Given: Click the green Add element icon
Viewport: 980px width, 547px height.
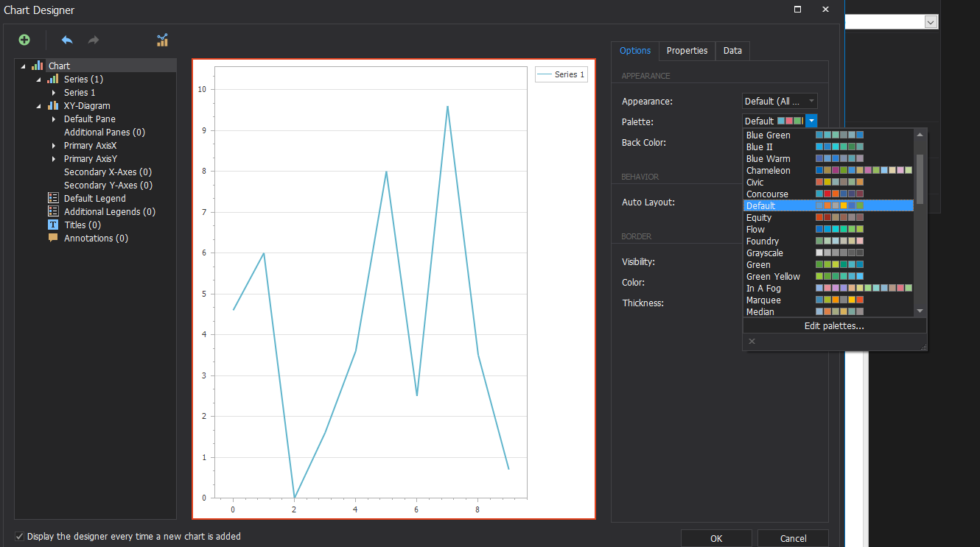Looking at the screenshot, I should point(24,40).
